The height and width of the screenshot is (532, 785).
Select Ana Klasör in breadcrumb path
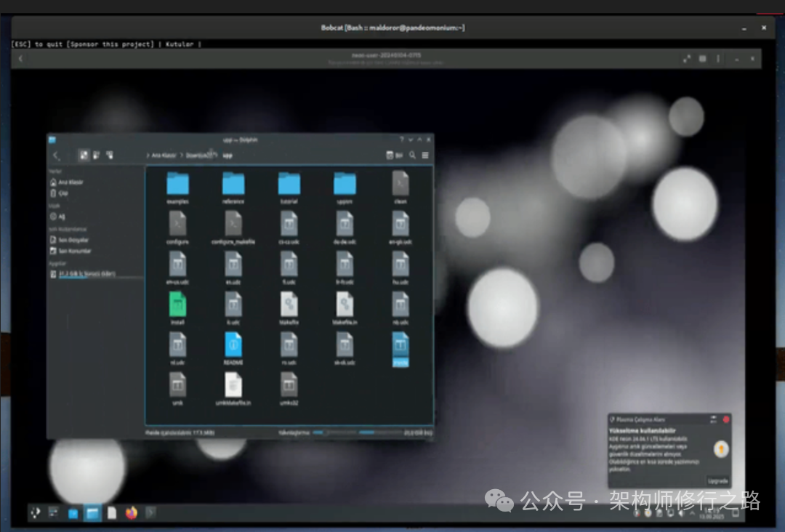(164, 156)
